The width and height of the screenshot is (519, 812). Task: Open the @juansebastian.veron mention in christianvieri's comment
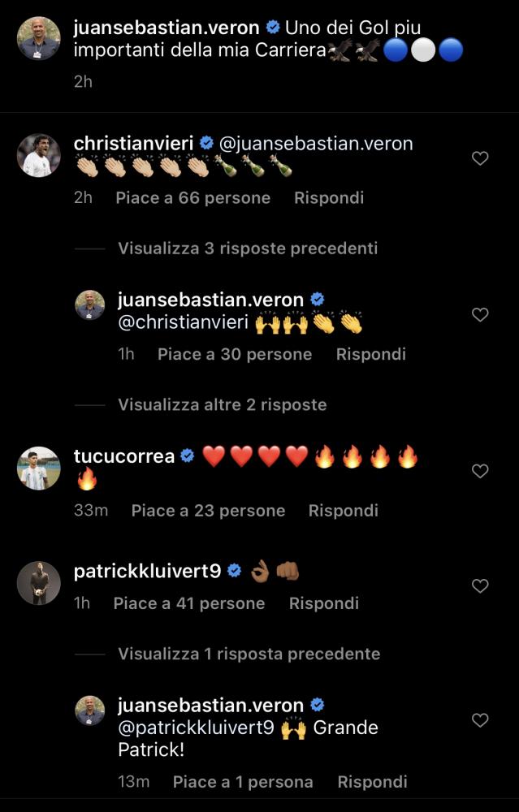click(x=317, y=144)
